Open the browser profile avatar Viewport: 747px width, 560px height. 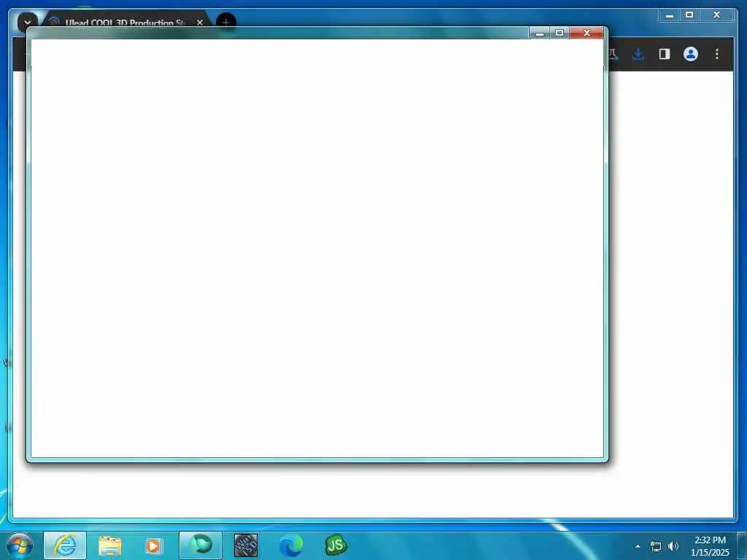[x=691, y=54]
